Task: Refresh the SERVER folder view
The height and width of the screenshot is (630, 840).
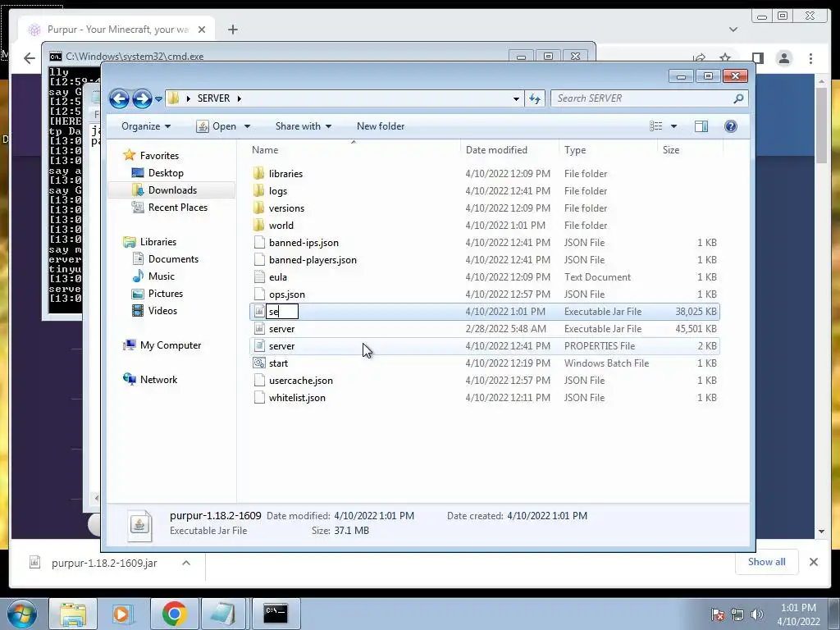Action: click(535, 98)
